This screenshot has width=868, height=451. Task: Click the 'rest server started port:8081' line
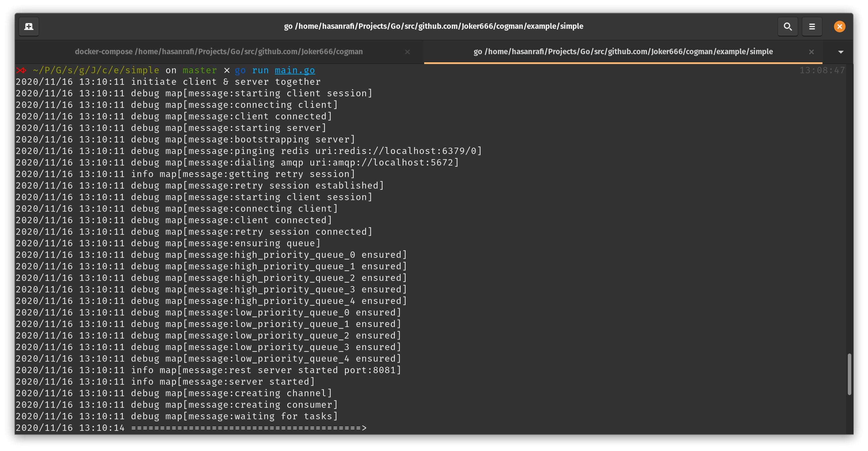click(x=266, y=370)
